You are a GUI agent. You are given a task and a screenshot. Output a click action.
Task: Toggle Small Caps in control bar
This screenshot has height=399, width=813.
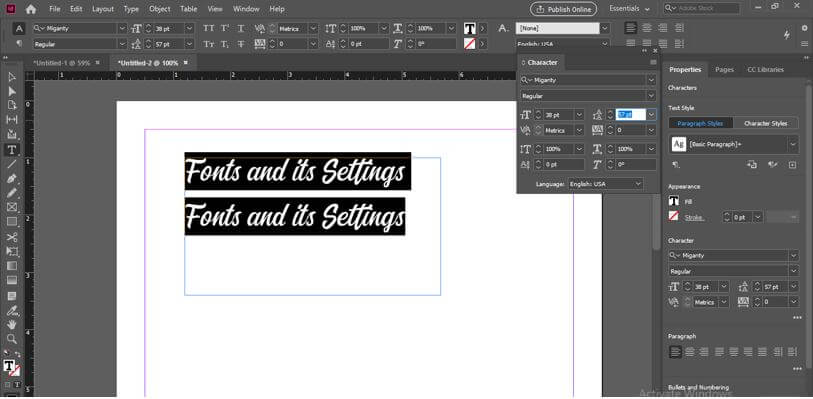point(208,45)
